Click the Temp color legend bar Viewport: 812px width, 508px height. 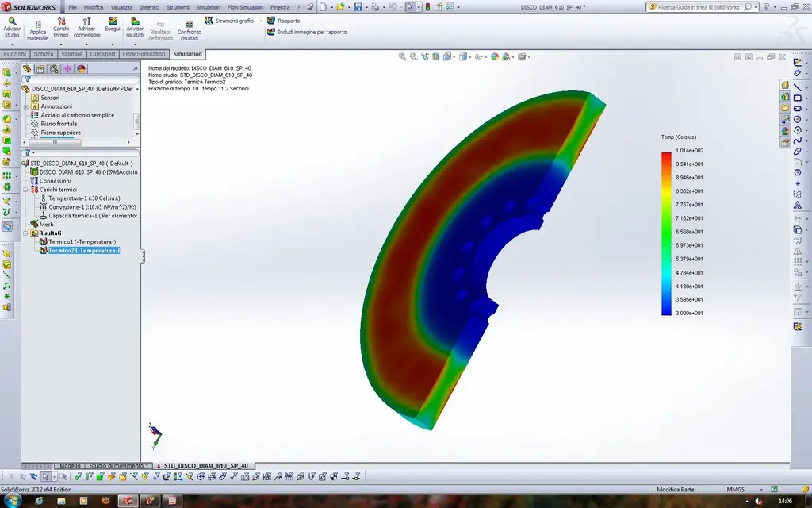pyautogui.click(x=666, y=233)
